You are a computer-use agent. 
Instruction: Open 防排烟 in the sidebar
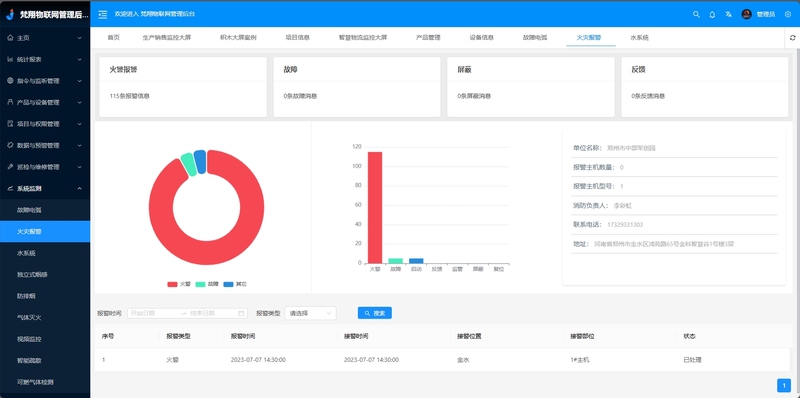45,296
